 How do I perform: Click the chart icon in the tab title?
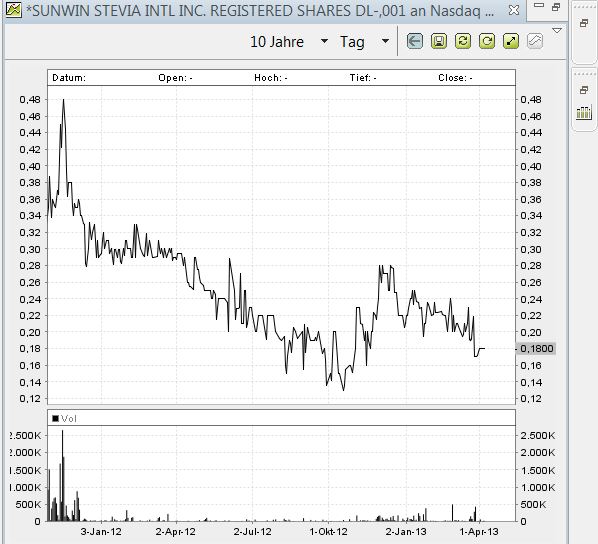click(x=14, y=10)
